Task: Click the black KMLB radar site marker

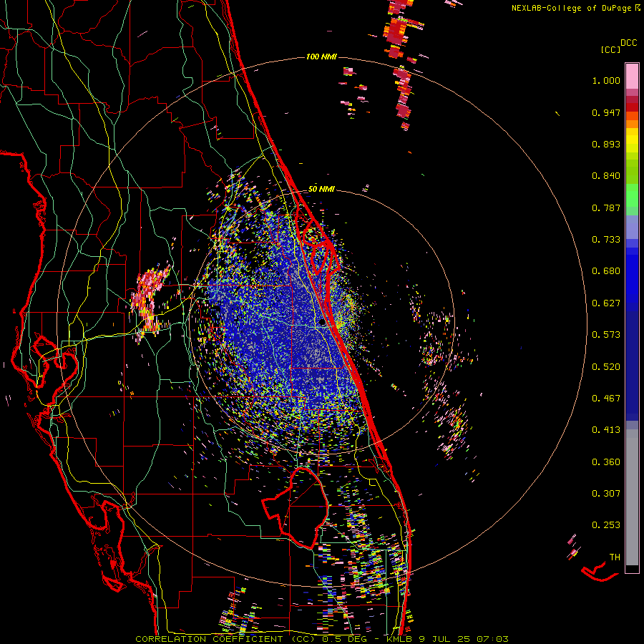Action: pos(322,323)
